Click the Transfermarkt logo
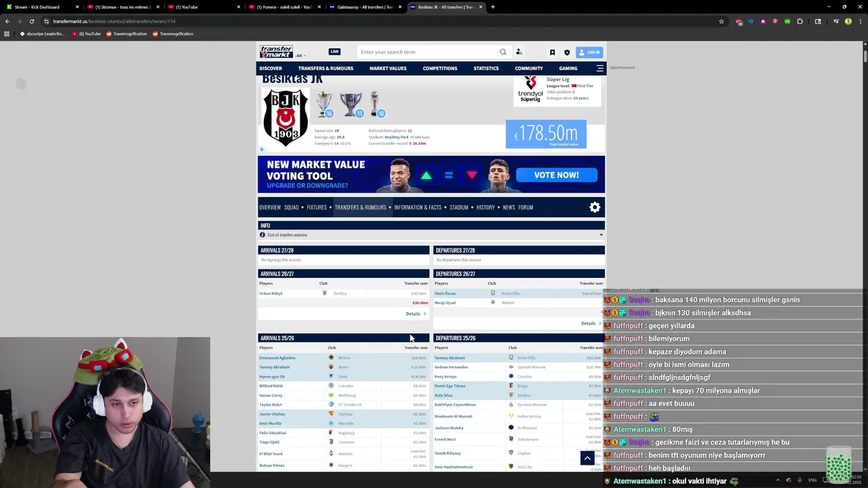The width and height of the screenshot is (868, 488). 276,52
